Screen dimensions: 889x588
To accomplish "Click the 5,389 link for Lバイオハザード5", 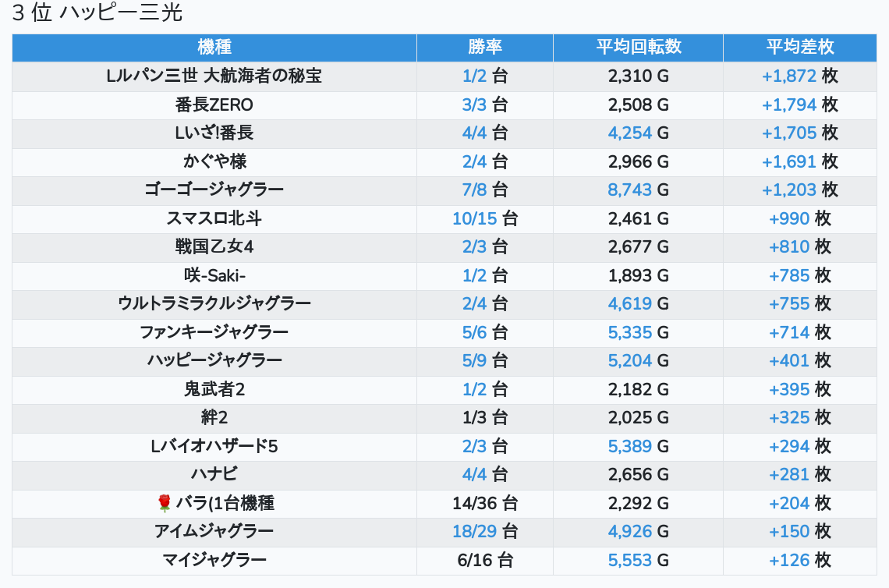I will [x=630, y=446].
